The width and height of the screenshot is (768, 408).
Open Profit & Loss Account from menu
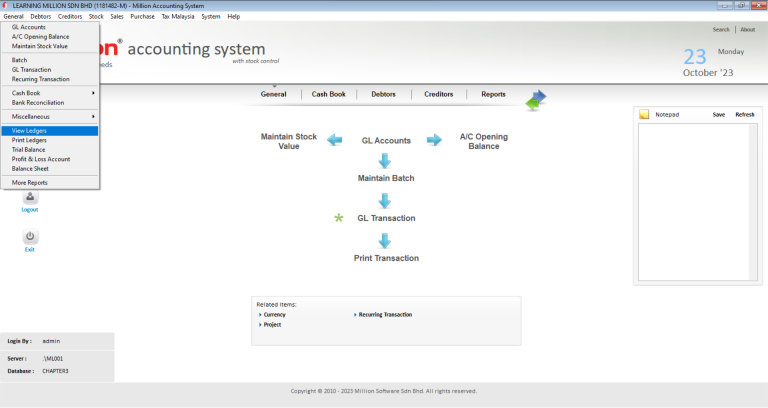50,159
